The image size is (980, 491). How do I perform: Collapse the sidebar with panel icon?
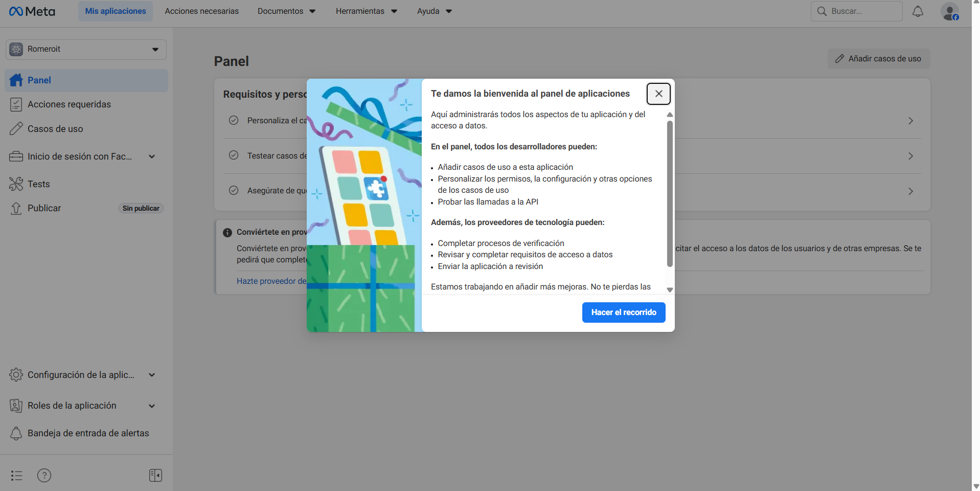(x=156, y=476)
